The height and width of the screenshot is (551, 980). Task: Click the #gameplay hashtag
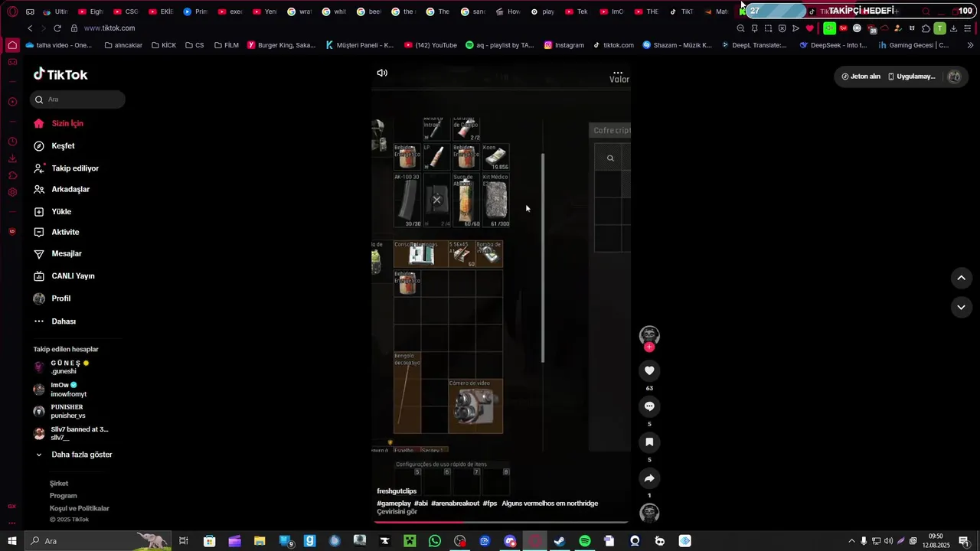coord(394,504)
